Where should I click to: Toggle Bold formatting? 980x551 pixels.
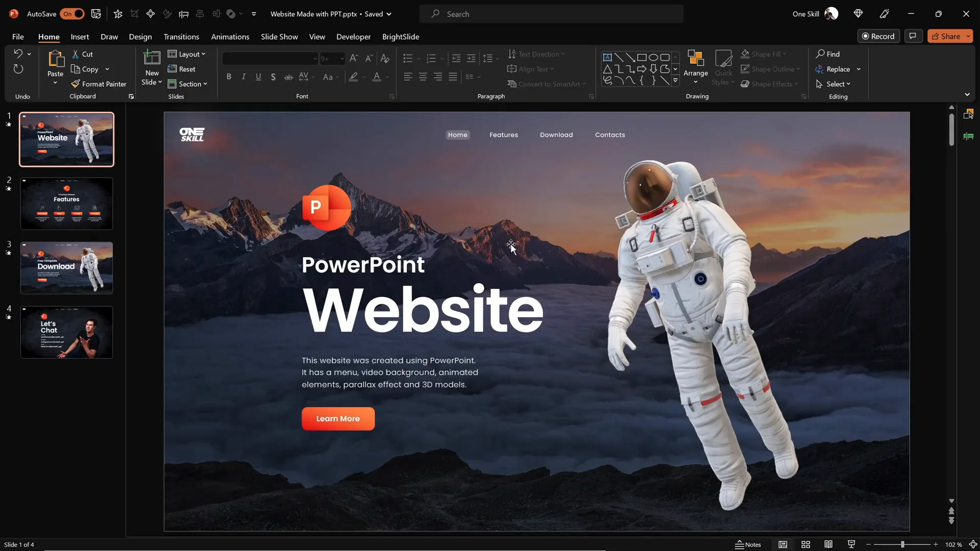(229, 77)
